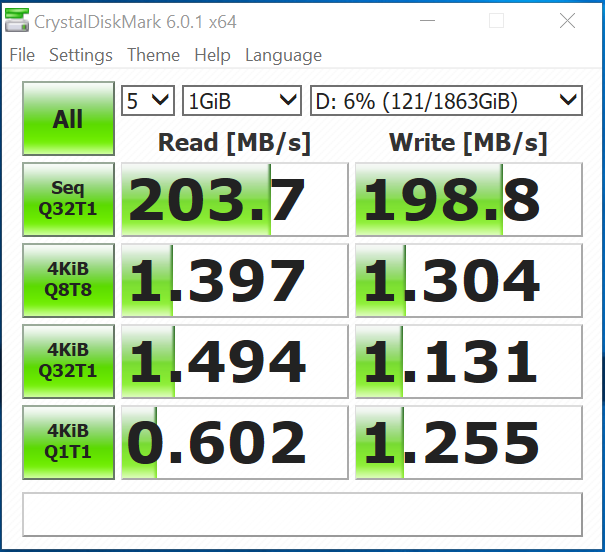Minimize the CrystalDiskMark window
Screen dimensions: 605x552
(x=427, y=20)
